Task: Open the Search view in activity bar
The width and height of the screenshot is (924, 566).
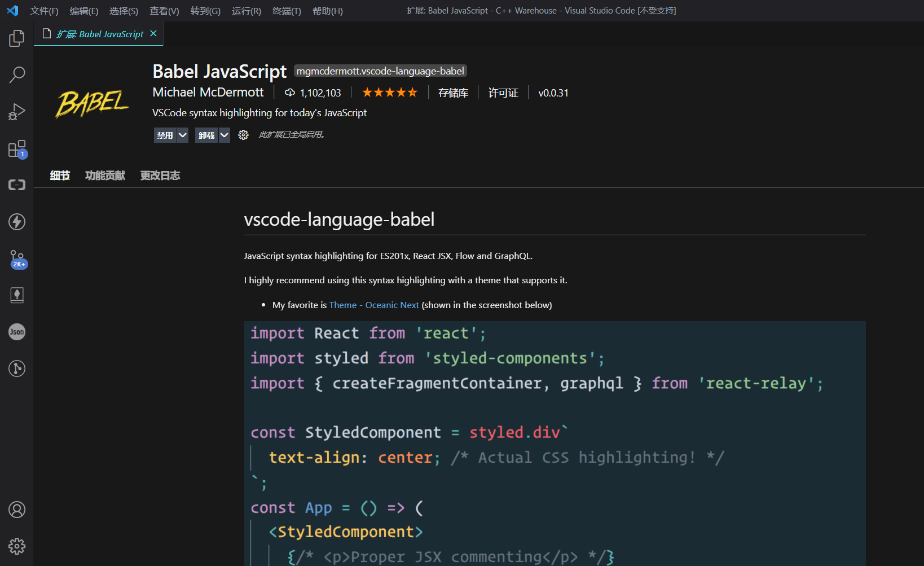Action: pos(17,74)
